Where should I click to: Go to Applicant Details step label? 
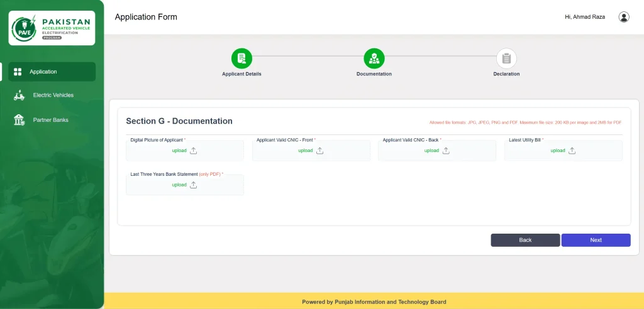tap(241, 74)
